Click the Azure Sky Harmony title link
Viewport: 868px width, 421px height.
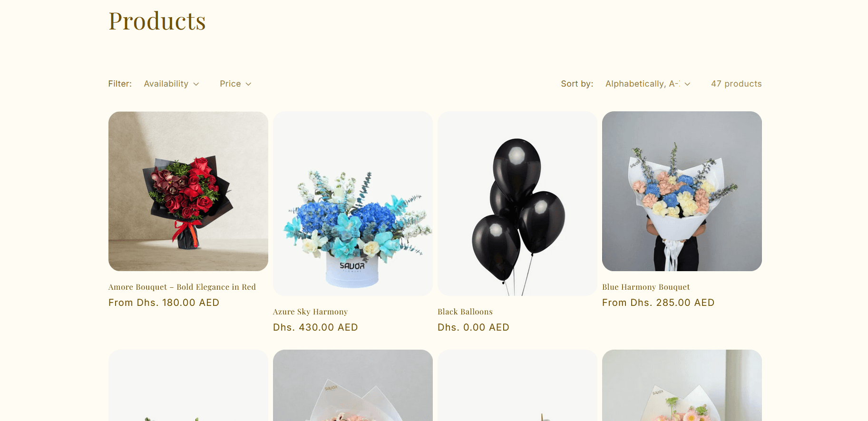click(311, 312)
